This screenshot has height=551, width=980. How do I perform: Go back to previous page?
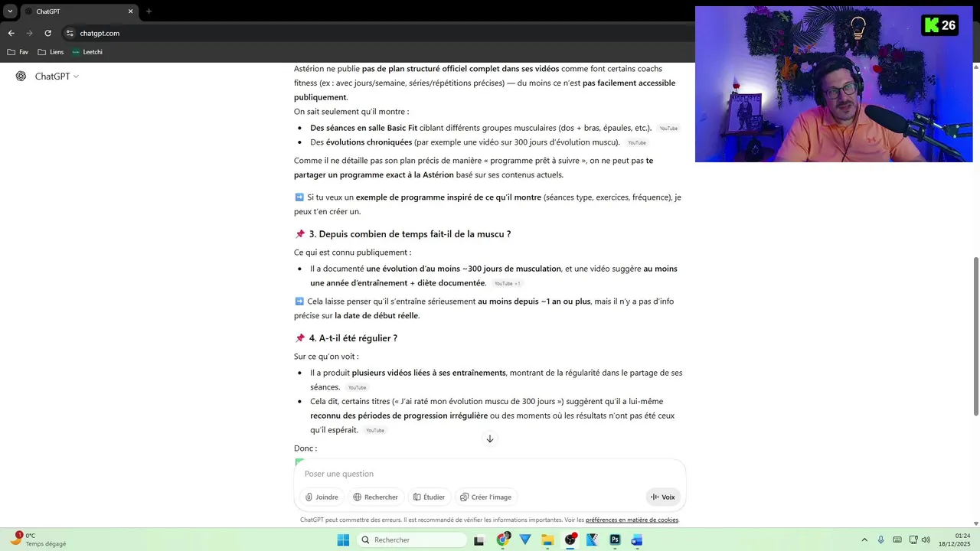(11, 33)
